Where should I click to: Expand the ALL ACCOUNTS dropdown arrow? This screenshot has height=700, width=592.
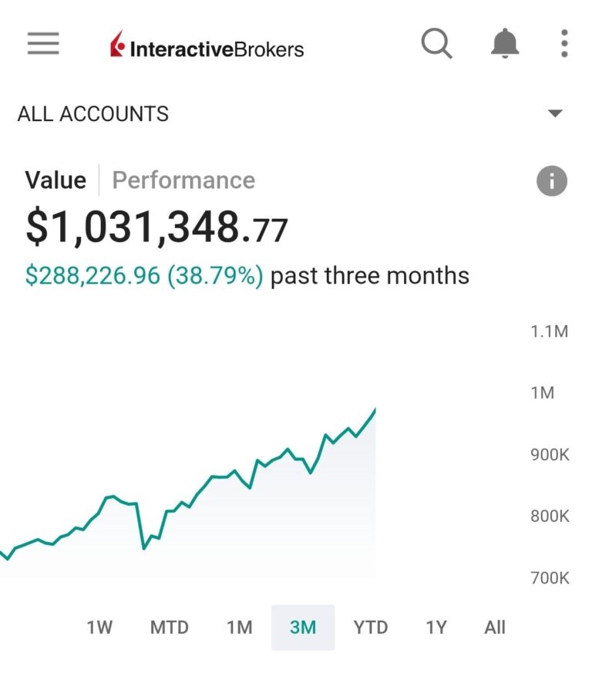coord(555,114)
